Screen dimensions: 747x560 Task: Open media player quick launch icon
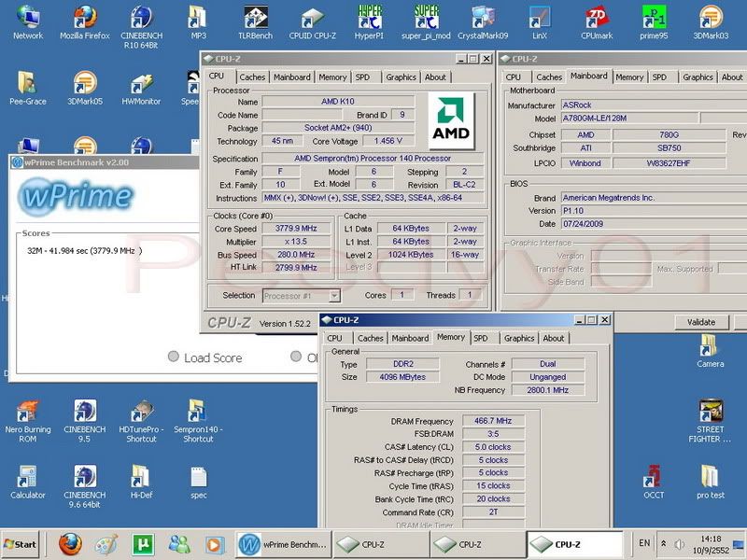(x=215, y=544)
